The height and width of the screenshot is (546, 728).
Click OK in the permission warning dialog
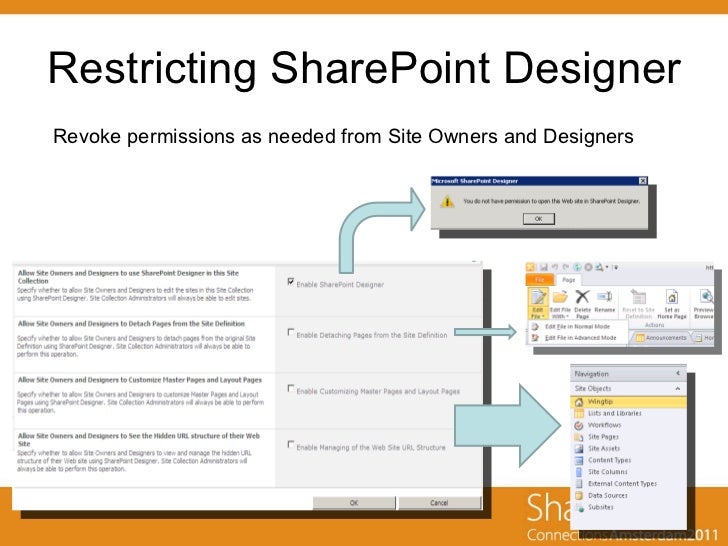(539, 219)
